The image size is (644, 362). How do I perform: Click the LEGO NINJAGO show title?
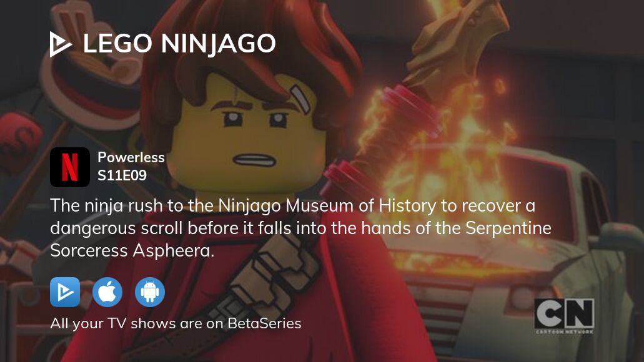point(179,44)
